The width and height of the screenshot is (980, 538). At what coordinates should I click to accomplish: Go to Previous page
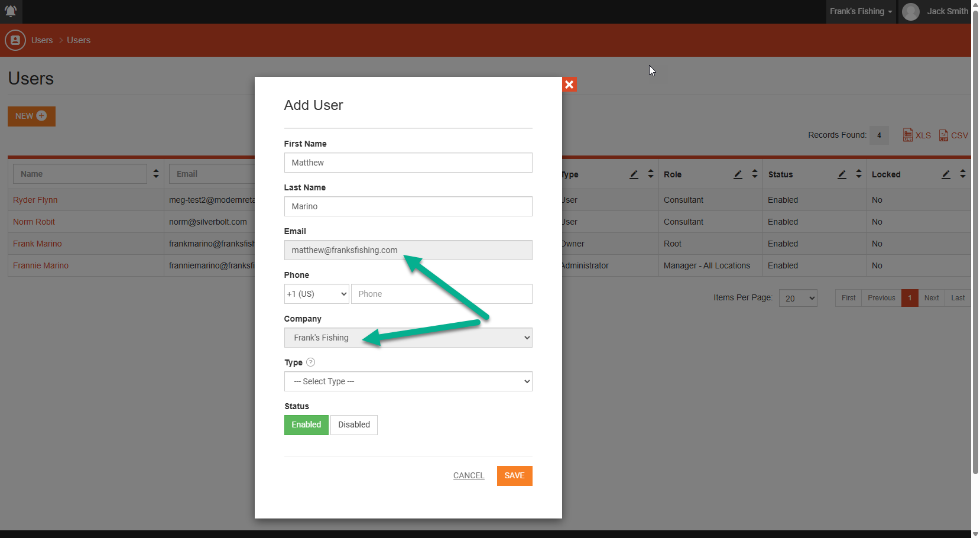881,298
